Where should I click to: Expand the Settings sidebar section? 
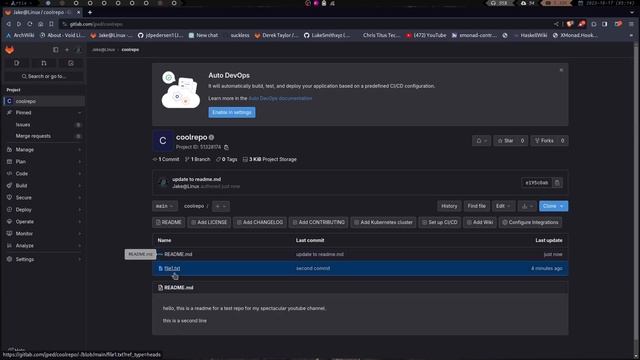44,259
